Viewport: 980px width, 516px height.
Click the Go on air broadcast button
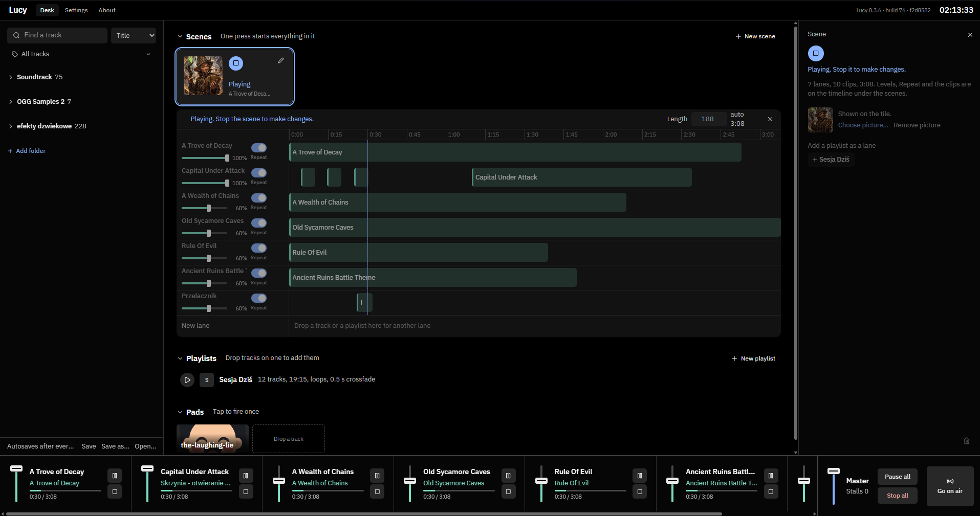tap(950, 486)
